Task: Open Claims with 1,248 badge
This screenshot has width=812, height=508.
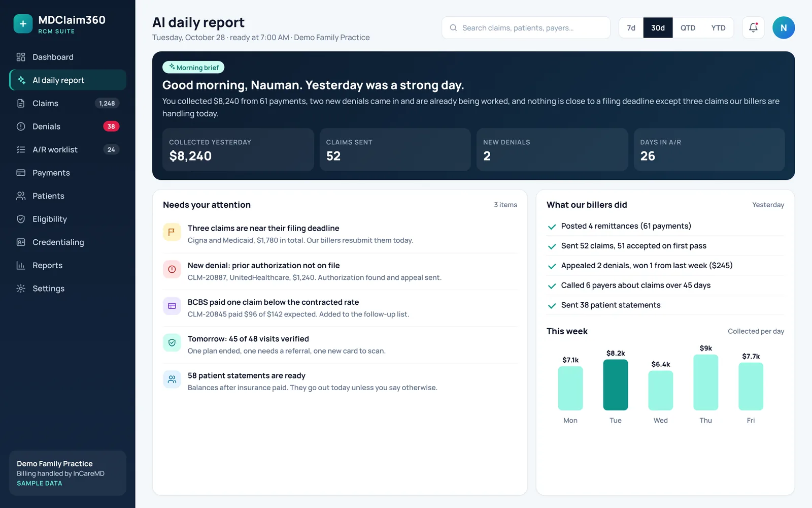Action: 67,103
